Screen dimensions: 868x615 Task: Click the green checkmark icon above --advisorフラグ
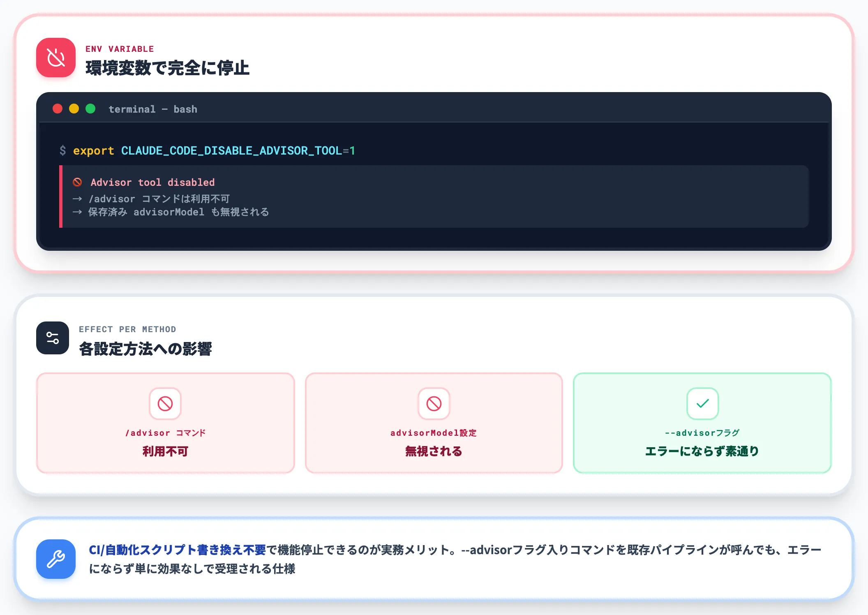coord(703,404)
